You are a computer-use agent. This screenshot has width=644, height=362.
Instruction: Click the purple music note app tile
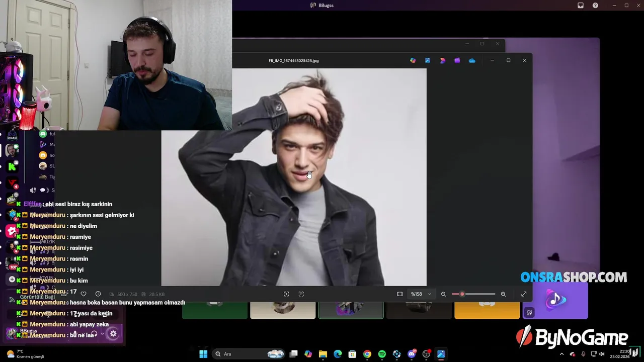point(555,300)
